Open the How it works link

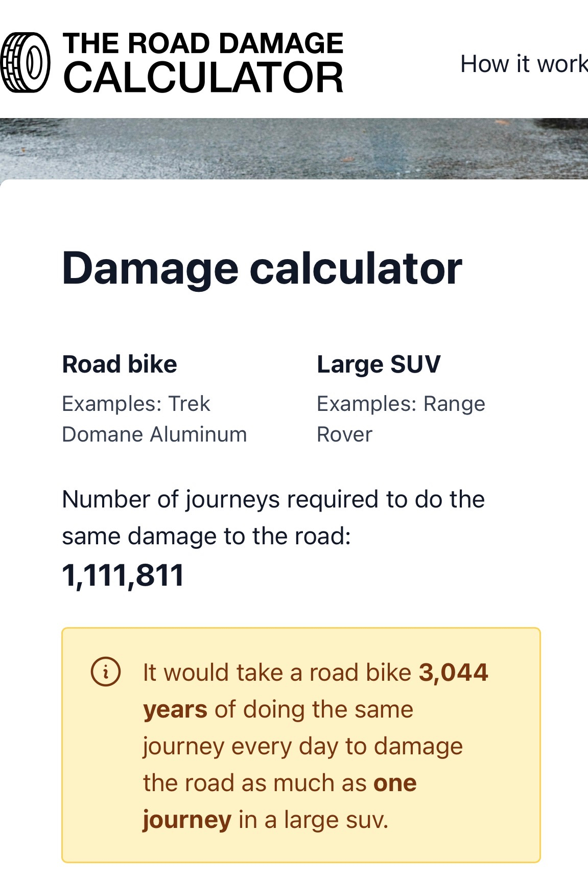pyautogui.click(x=524, y=64)
